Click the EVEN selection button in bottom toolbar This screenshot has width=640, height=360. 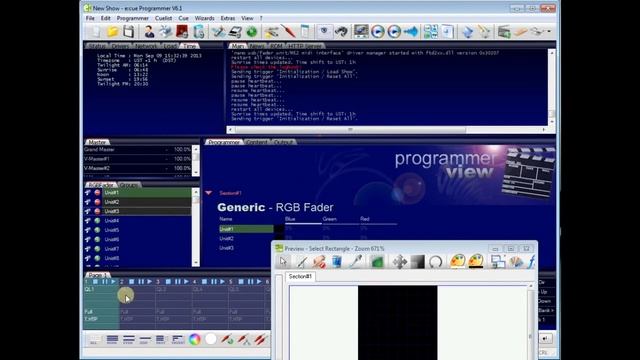coord(128,339)
